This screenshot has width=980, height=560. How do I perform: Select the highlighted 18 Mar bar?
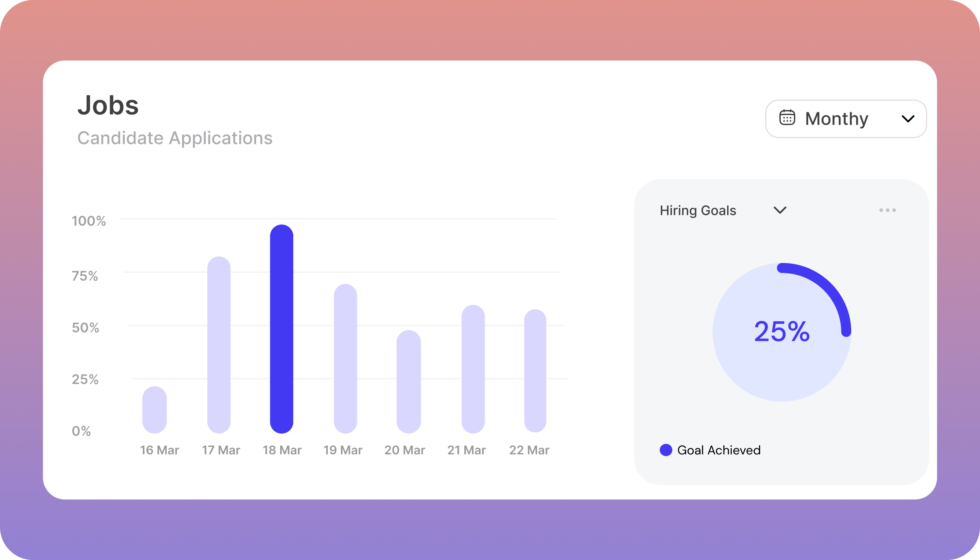click(282, 329)
